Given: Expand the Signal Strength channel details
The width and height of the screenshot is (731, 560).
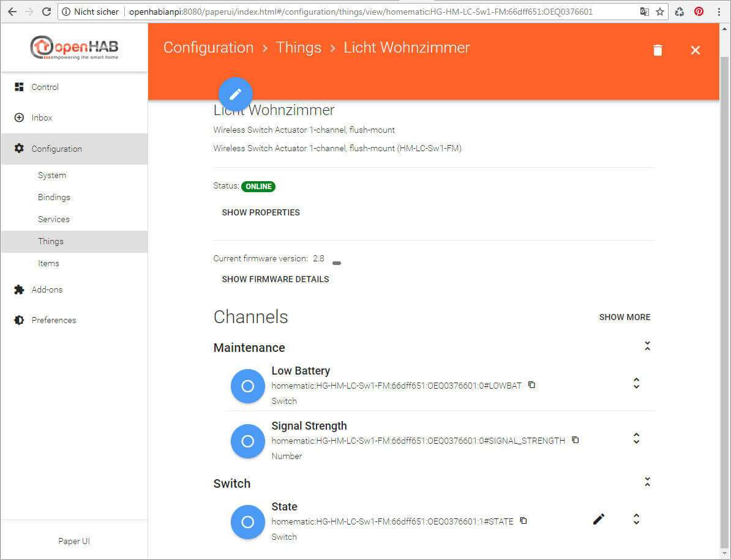Looking at the screenshot, I should [636, 438].
